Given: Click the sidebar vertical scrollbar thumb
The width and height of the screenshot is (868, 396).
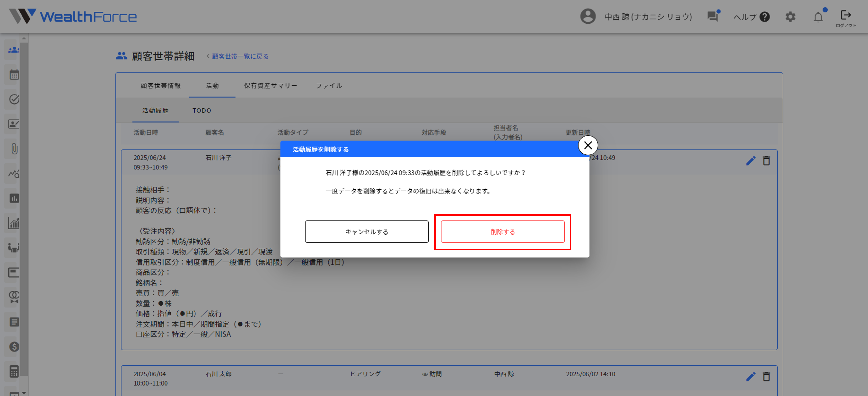Looking at the screenshot, I should 24,209.
